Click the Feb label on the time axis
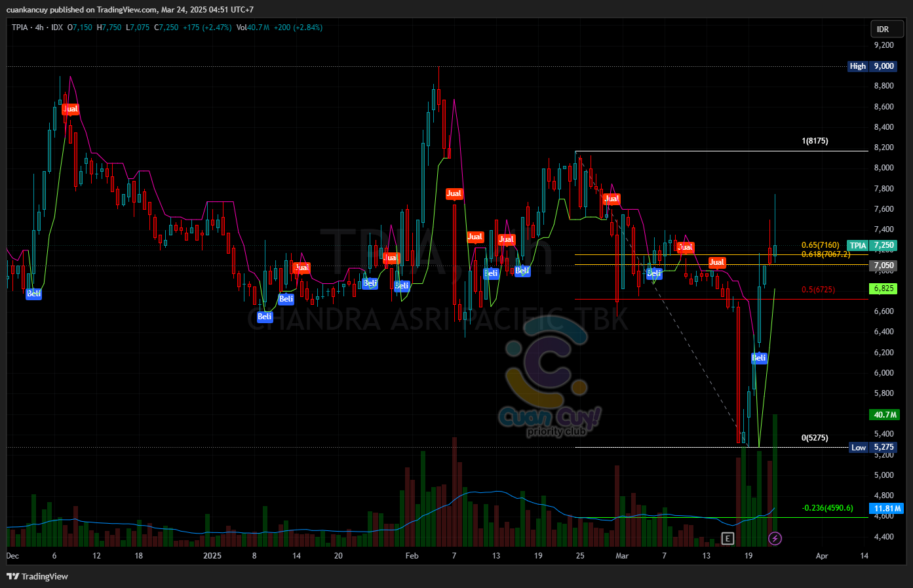This screenshot has height=588, width=913. (412, 556)
